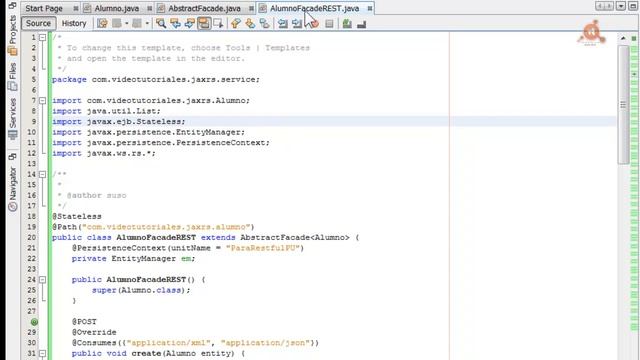Collapse the Javadoc fold at line 14
Screen dimensions: 640x360
(42, 174)
